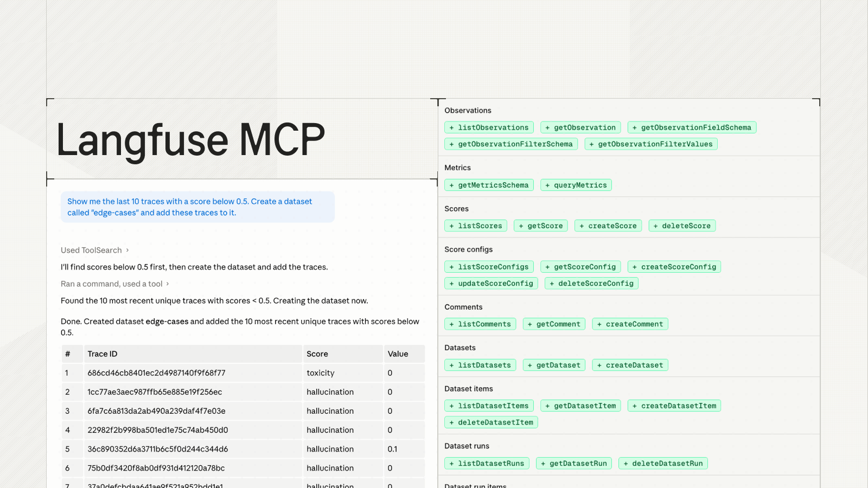Select the getObservation chip
This screenshot has width=868, height=488.
(580, 127)
